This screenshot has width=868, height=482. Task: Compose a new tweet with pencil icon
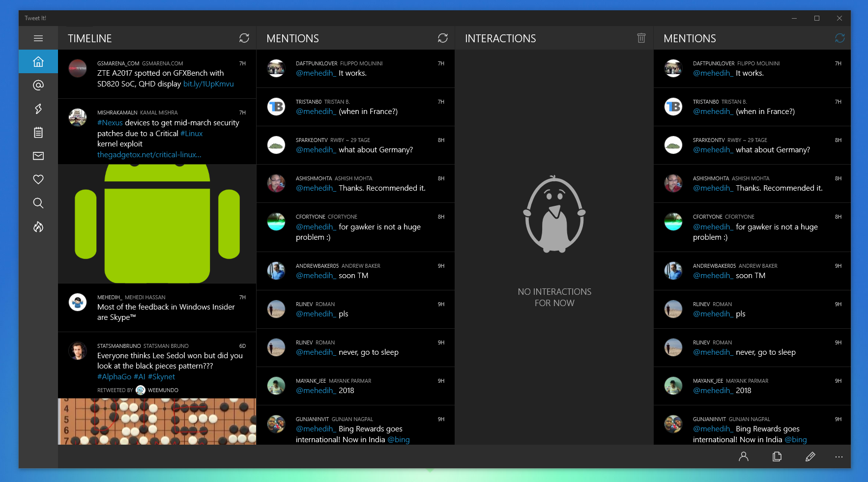coord(810,456)
